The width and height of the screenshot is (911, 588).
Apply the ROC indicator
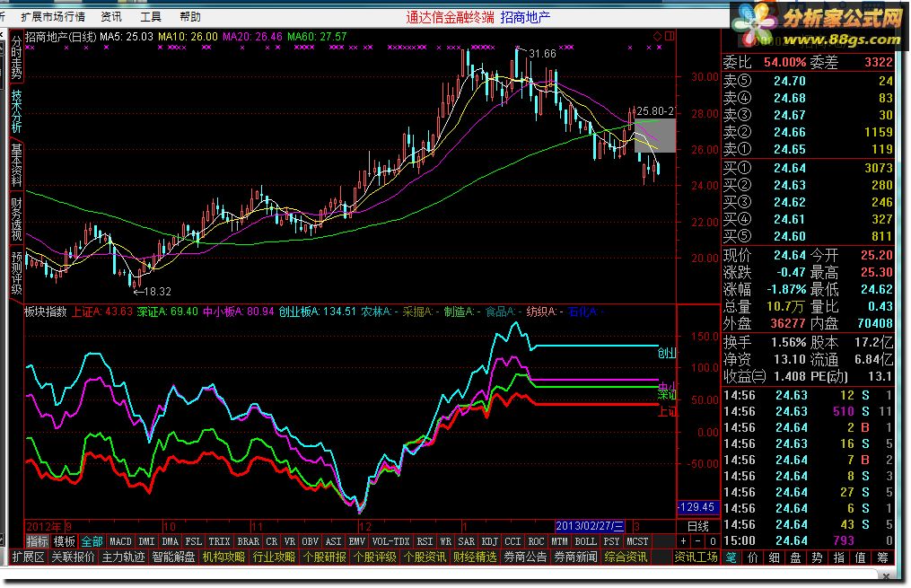point(536,541)
